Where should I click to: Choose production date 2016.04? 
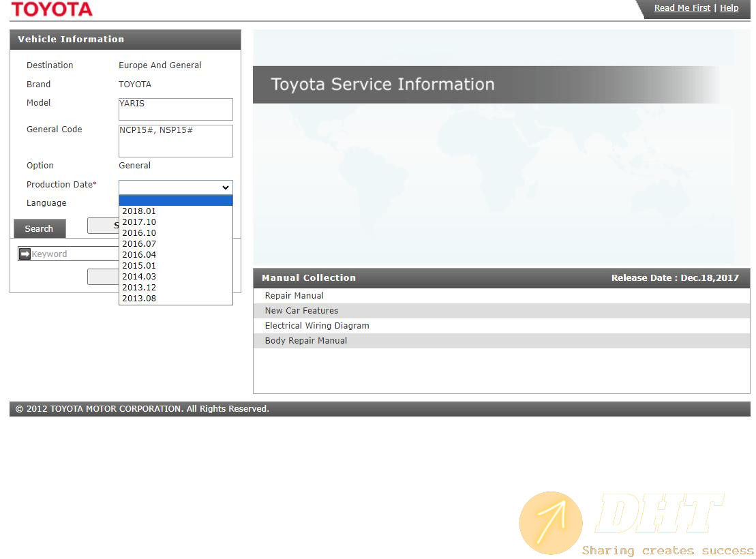tap(175, 255)
